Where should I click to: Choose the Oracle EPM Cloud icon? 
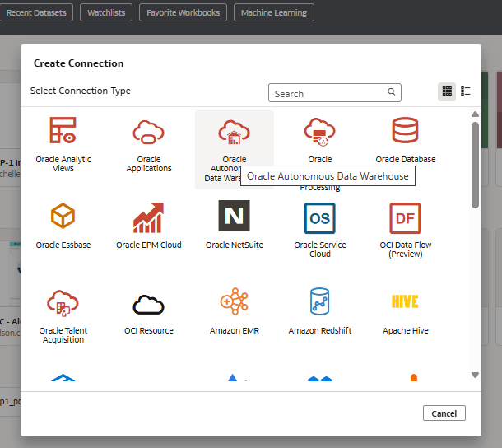tap(149, 217)
